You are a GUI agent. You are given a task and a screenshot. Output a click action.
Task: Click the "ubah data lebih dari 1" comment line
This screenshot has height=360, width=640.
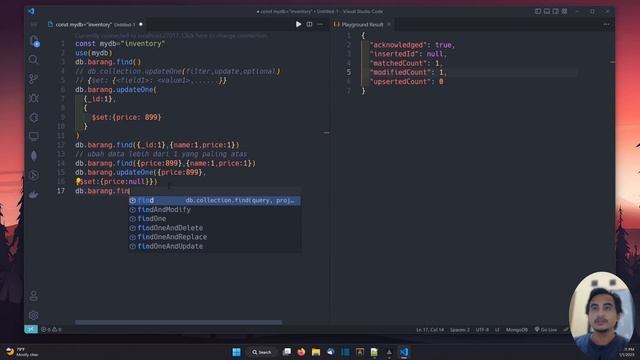tap(161, 154)
